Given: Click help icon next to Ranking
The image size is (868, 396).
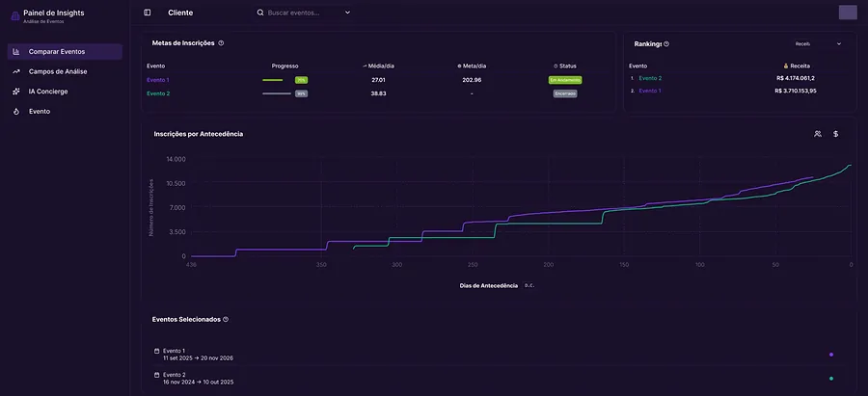Looking at the screenshot, I should (666, 43).
